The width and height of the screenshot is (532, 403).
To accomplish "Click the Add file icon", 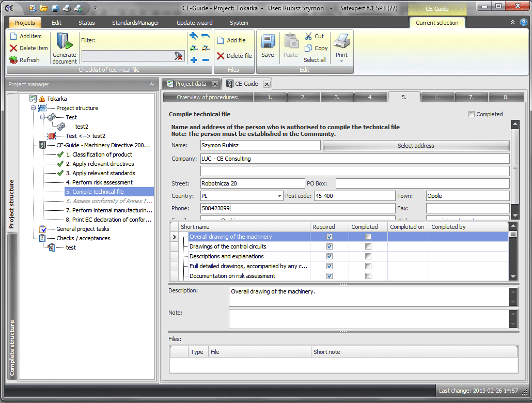I will pos(221,40).
